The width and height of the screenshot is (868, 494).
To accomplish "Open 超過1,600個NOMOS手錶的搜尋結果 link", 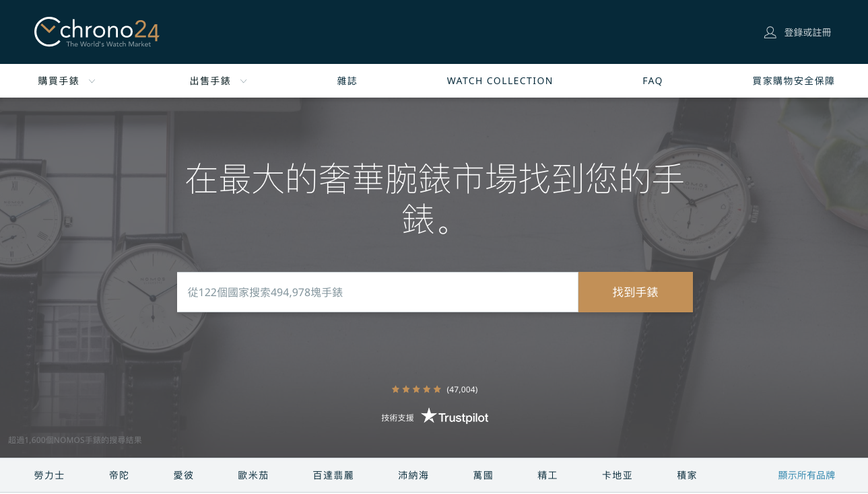I will [75, 440].
